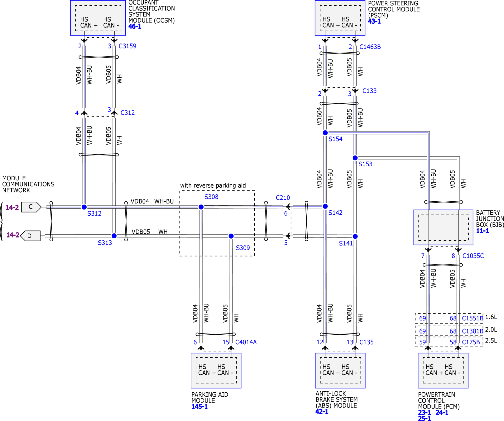Click the C210 connector label
The height and width of the screenshot is (421, 504).
click(283, 198)
